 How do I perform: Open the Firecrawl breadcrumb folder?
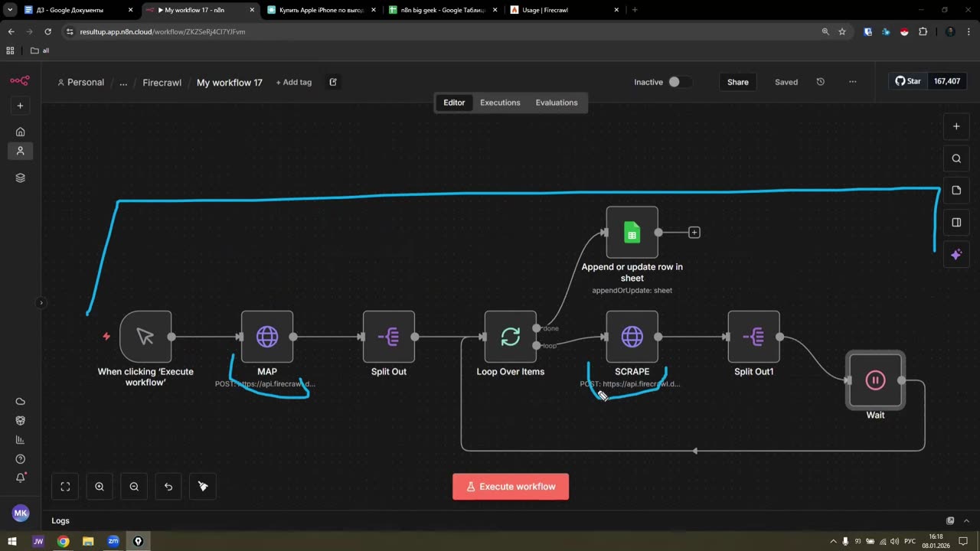(162, 83)
